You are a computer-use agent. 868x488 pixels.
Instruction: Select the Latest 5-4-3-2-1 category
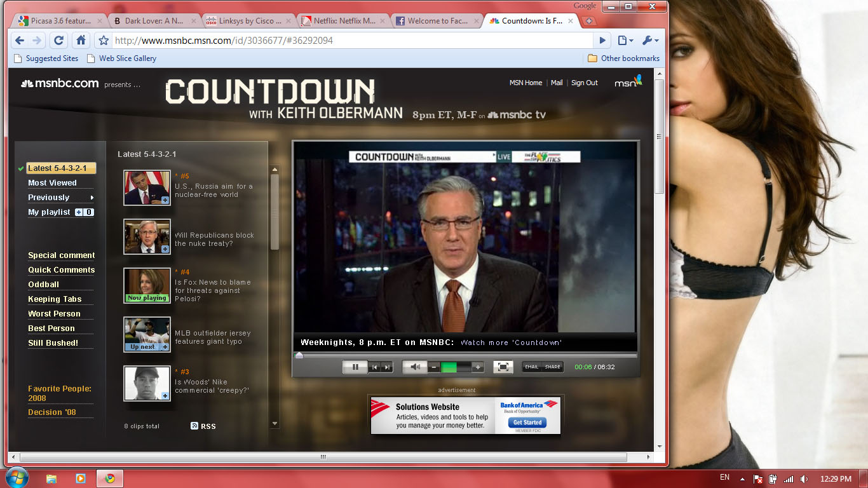(x=61, y=168)
